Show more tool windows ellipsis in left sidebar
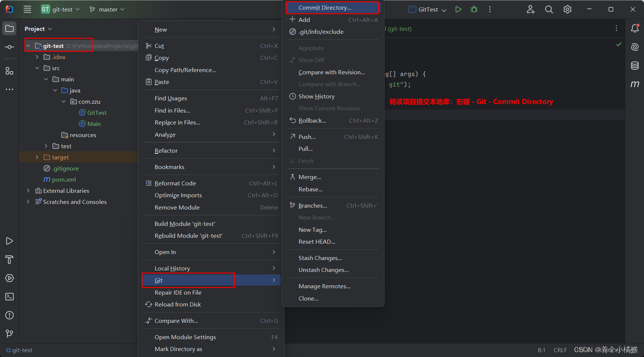The width and height of the screenshot is (644, 357). click(10, 89)
